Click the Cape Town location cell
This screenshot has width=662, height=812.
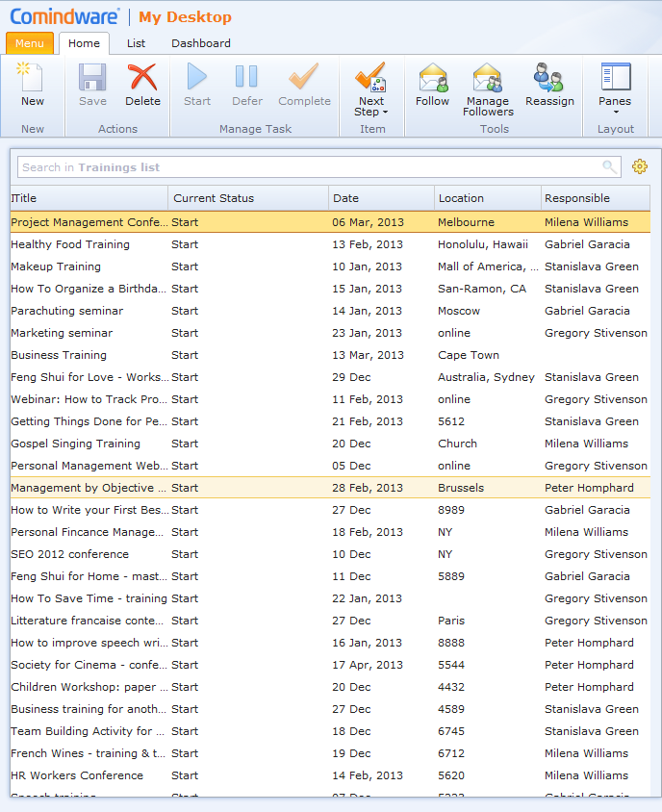click(x=469, y=355)
